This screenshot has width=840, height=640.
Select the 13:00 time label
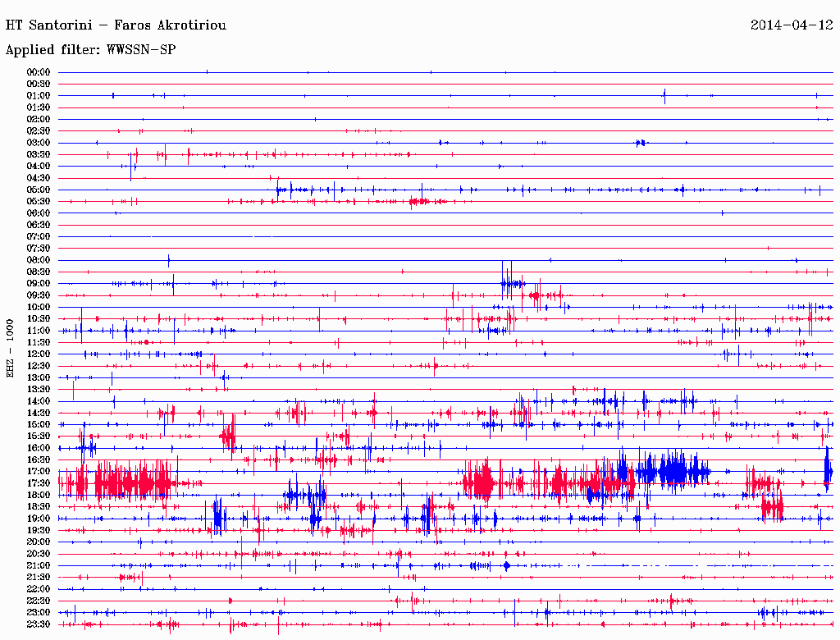coord(39,378)
